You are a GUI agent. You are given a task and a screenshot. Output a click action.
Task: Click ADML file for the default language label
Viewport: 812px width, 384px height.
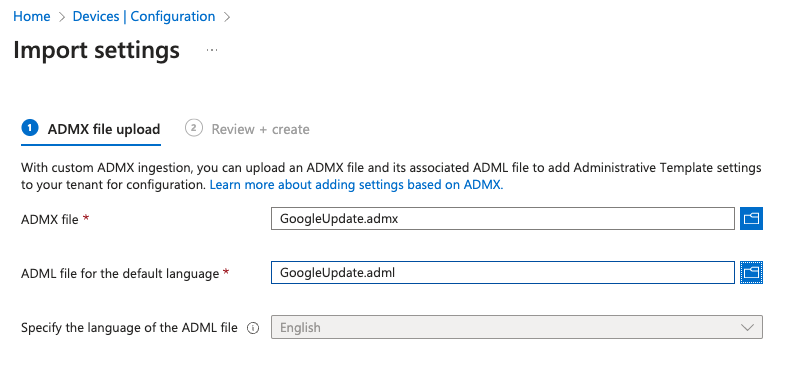(120, 273)
